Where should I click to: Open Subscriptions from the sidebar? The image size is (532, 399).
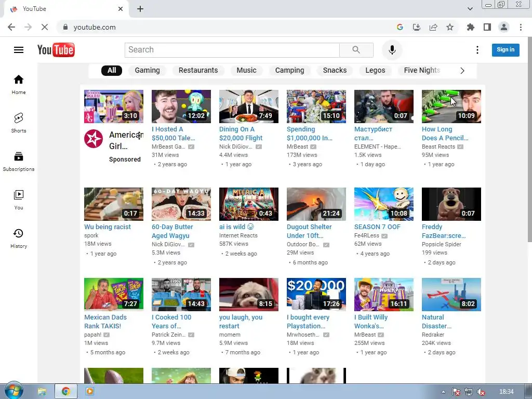coord(19,162)
